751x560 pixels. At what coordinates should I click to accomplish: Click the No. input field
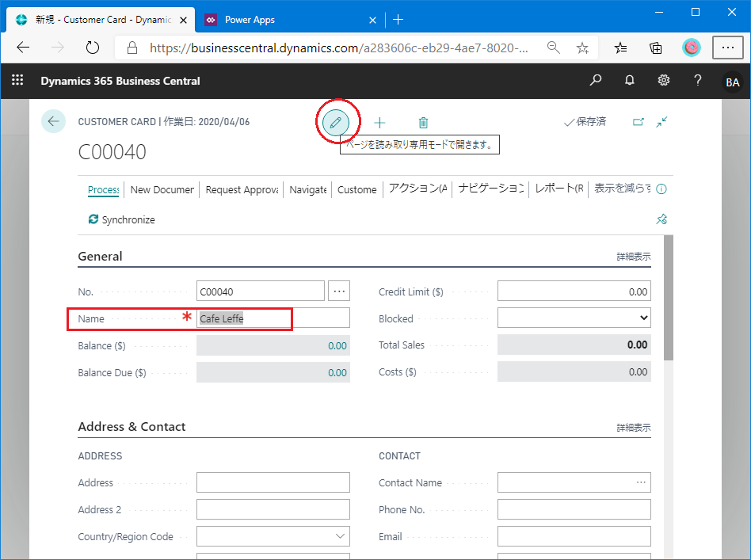click(x=260, y=291)
